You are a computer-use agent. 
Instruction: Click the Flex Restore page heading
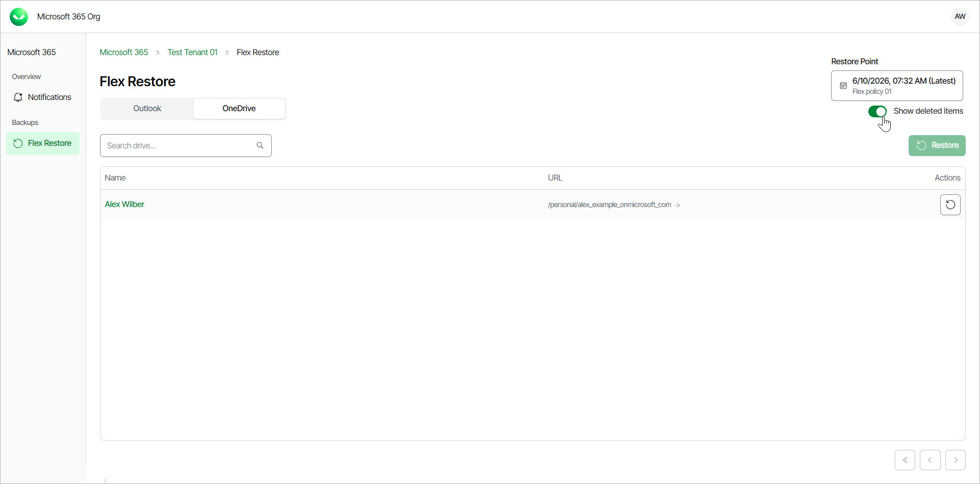tap(138, 82)
